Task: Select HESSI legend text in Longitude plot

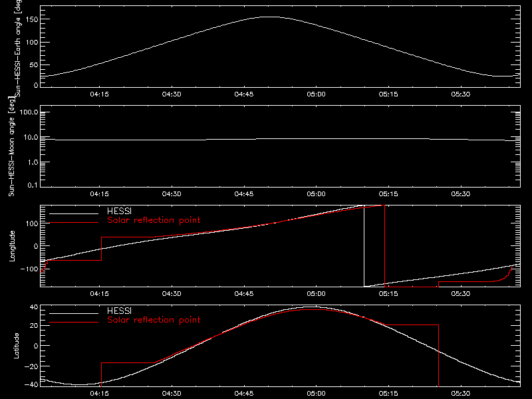Action: click(x=119, y=211)
